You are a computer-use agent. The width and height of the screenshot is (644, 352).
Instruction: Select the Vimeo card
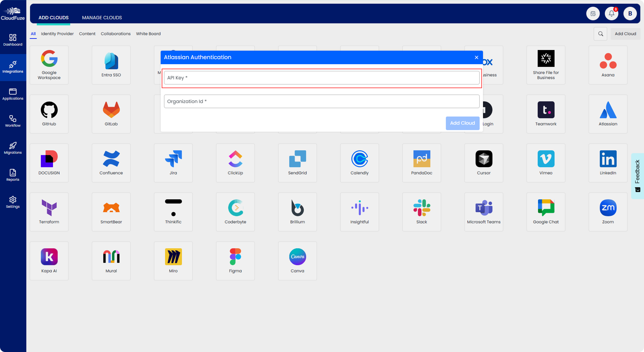(x=546, y=163)
